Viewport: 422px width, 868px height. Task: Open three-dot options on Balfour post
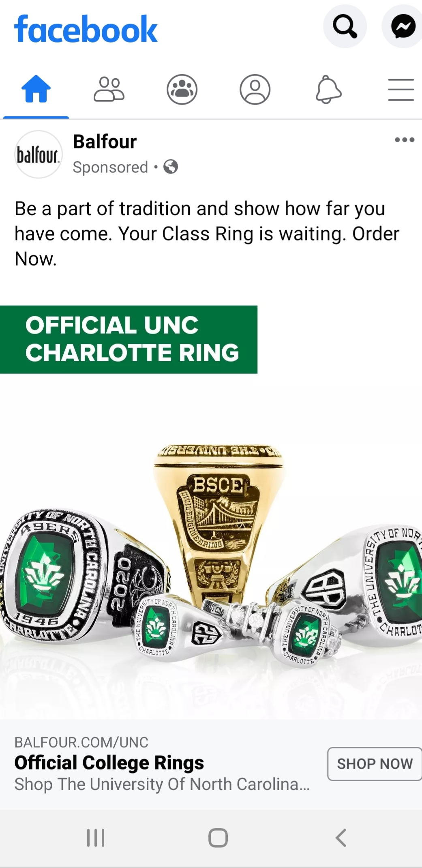click(405, 140)
